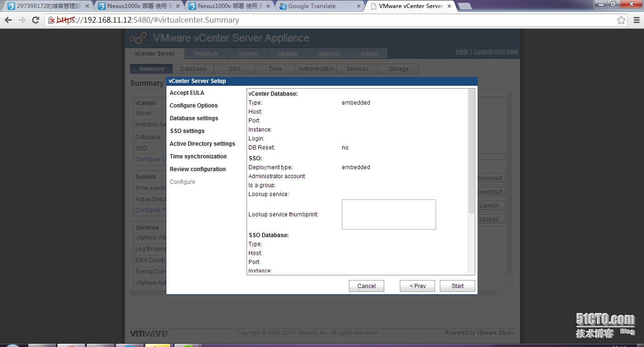The width and height of the screenshot is (644, 347).
Task: Click the browser Back arrow
Action: (x=8, y=20)
